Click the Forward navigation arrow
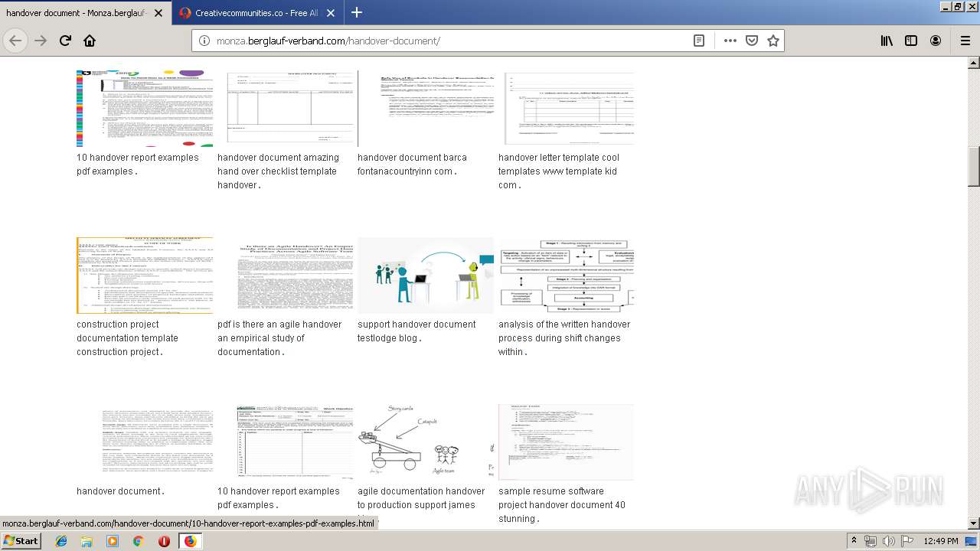Viewport: 980px width, 551px height. click(x=41, y=41)
